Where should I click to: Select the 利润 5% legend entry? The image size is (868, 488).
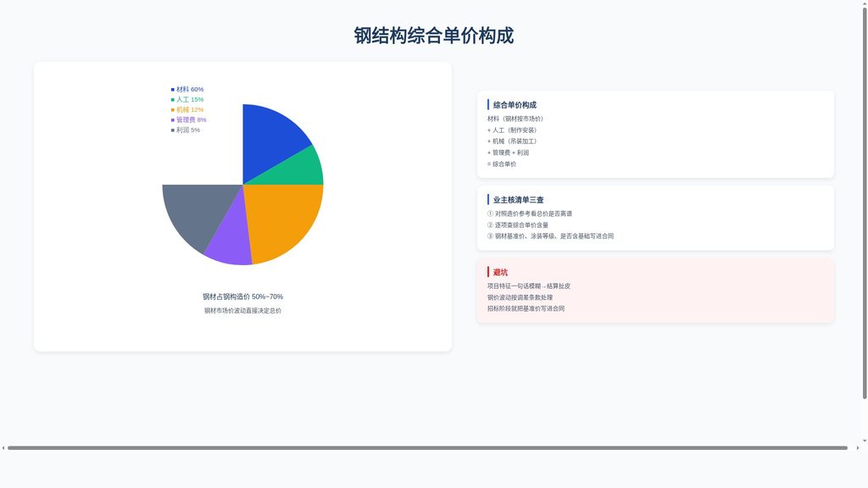point(186,130)
